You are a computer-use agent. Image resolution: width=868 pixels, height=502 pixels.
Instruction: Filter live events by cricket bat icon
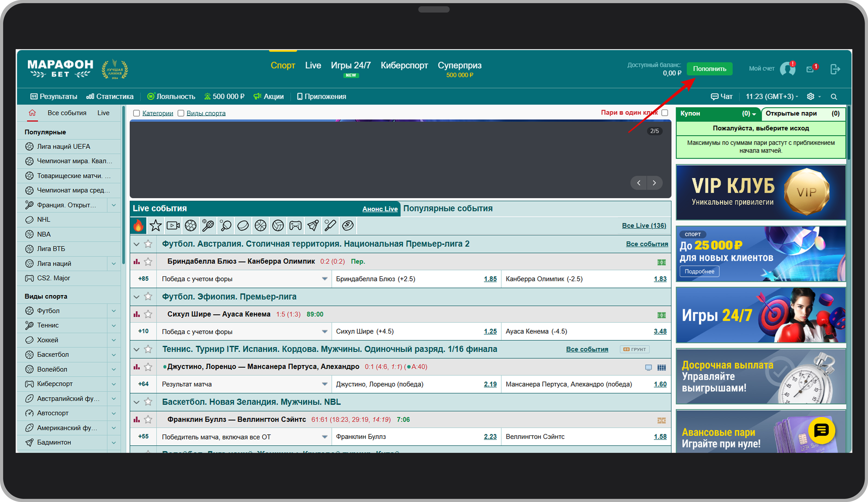click(x=330, y=226)
